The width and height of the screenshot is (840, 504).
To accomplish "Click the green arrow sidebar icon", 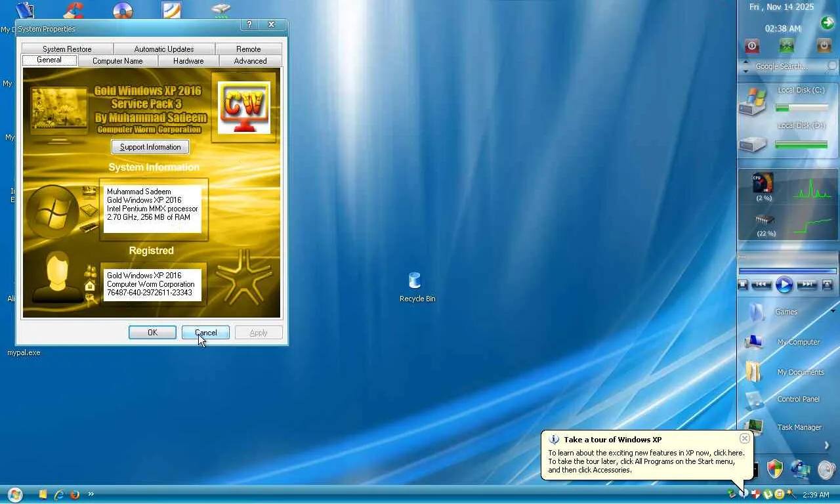I will coord(827,23).
